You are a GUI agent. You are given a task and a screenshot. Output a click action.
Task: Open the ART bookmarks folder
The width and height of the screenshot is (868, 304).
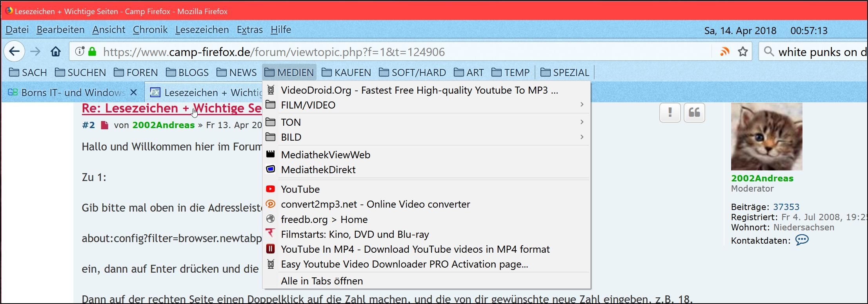(469, 72)
